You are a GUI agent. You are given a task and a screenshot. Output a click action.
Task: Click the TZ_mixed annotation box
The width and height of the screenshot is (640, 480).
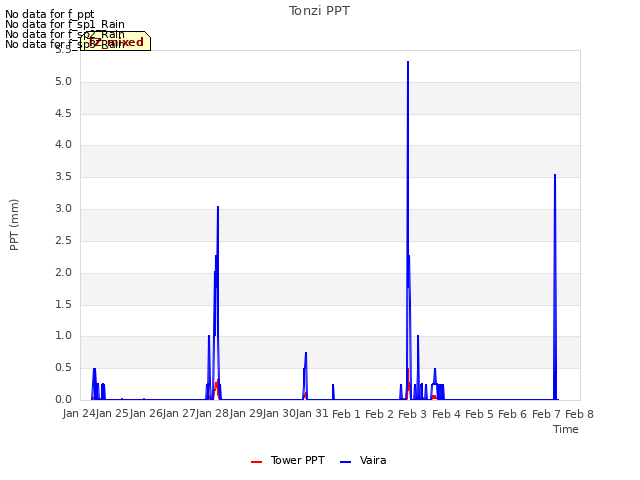[x=116, y=41]
